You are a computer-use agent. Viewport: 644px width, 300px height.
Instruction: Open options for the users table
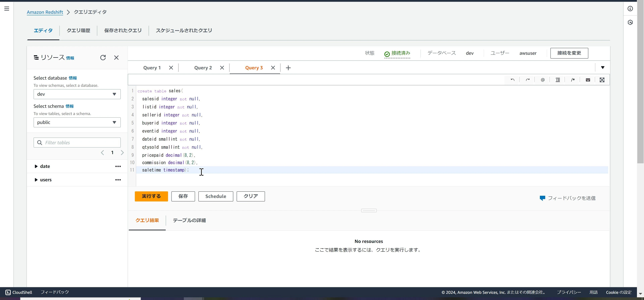coord(118,180)
